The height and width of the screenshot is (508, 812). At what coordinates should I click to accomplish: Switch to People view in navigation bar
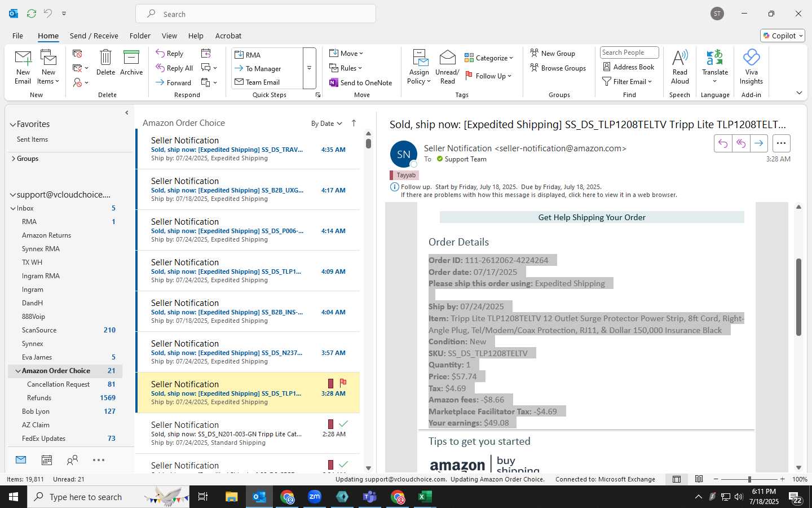(x=72, y=460)
